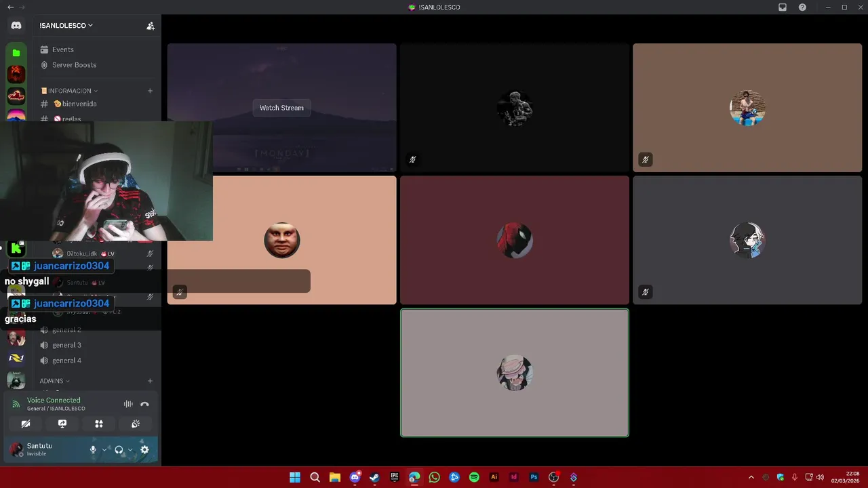Screen dimensions: 868x488
Task: Mute the microphone
Action: tap(93, 449)
